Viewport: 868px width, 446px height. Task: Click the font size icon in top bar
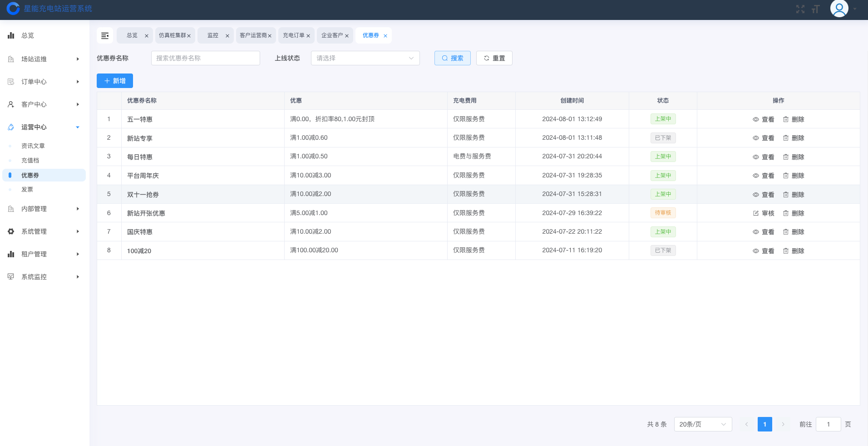coord(816,9)
